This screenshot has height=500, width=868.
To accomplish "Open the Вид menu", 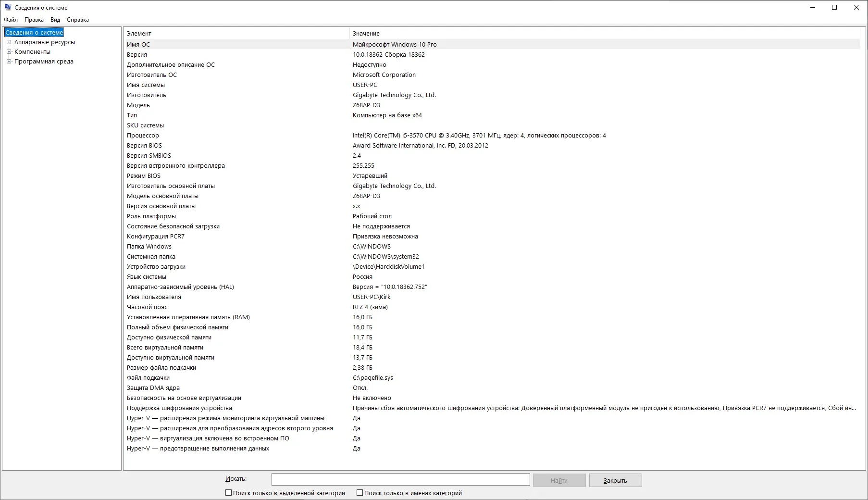I will (x=55, y=20).
